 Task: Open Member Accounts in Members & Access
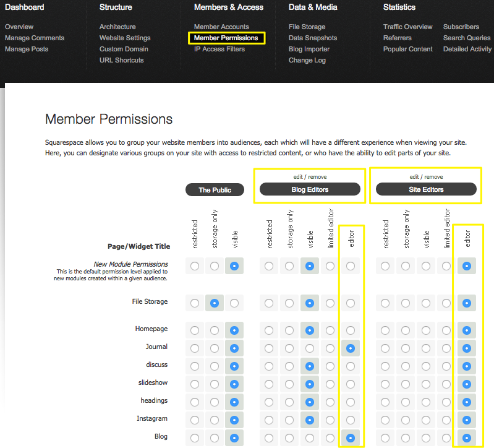(221, 27)
